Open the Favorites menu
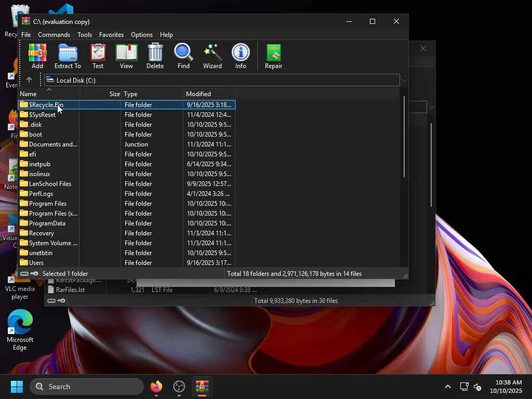The image size is (532, 399). click(111, 35)
